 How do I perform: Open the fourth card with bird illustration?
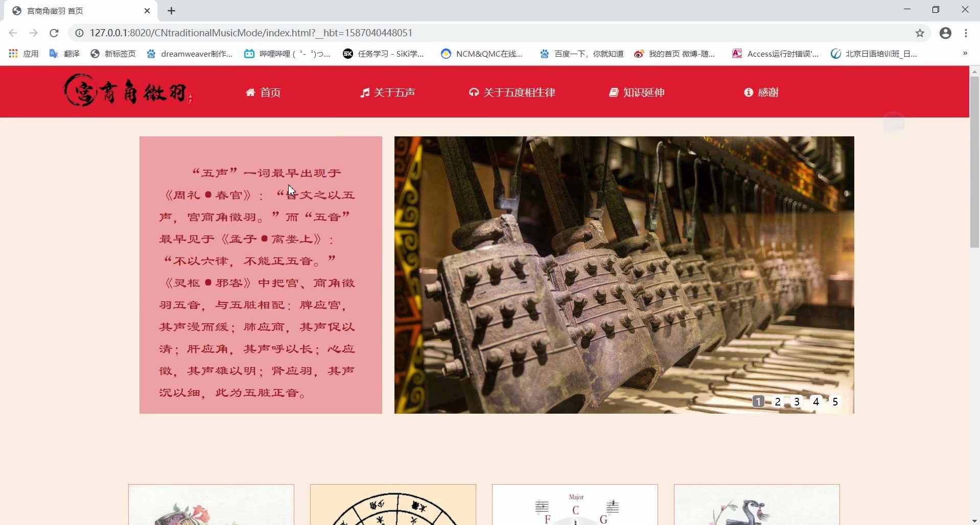pyautogui.click(x=757, y=505)
